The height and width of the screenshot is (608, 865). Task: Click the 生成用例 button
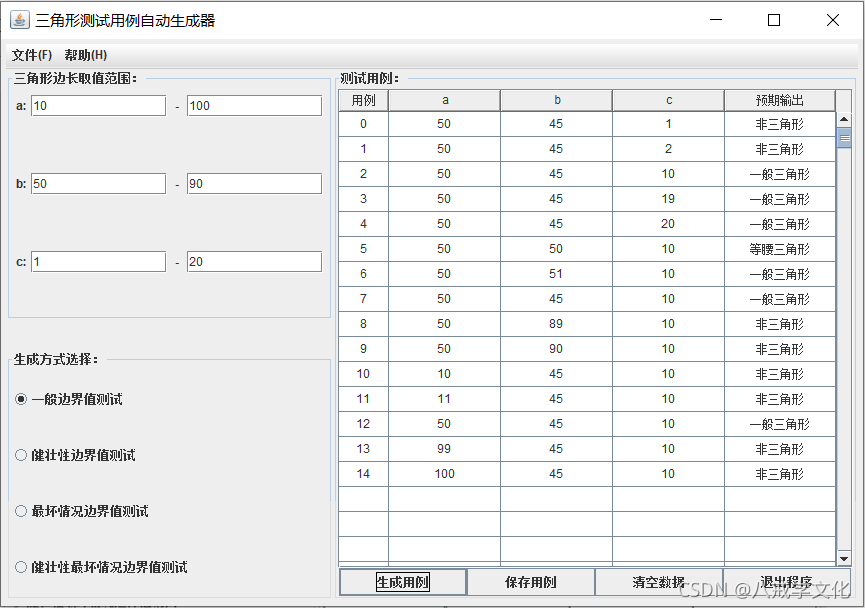(403, 582)
